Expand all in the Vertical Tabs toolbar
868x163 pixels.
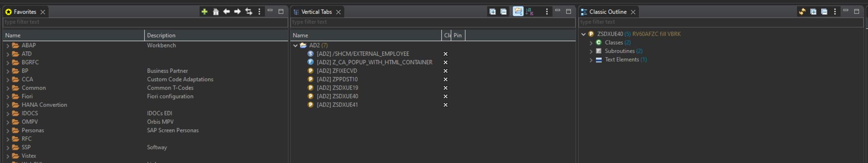493,12
